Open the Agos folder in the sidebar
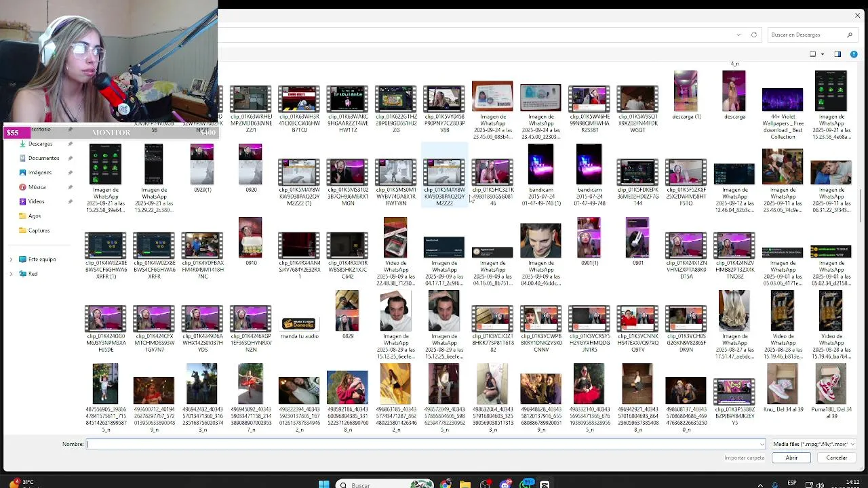Image resolution: width=868 pixels, height=488 pixels. (x=34, y=216)
